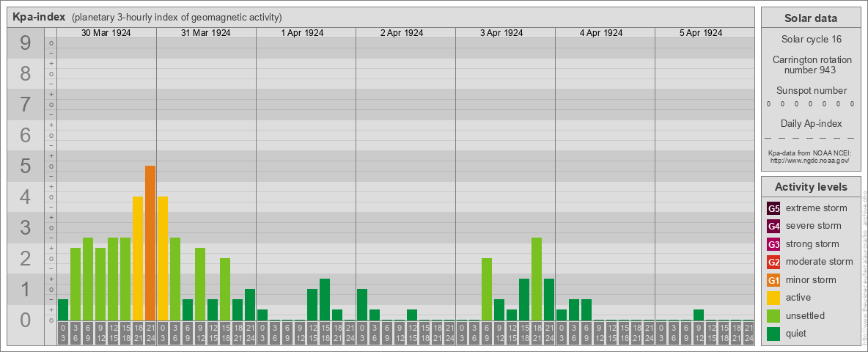Select the yellow 31 Mar 0-3 bar
This screenshot has height=352, width=868.
pos(163,258)
